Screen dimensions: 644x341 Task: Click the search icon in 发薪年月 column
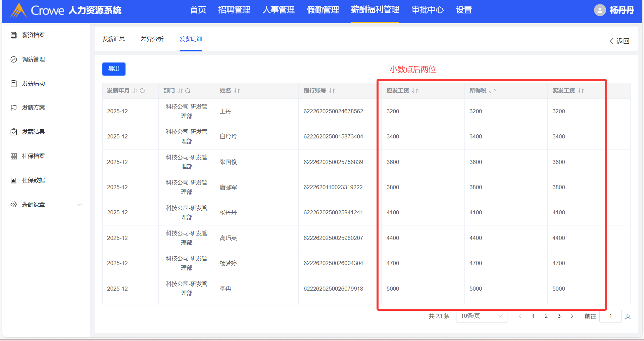click(142, 91)
